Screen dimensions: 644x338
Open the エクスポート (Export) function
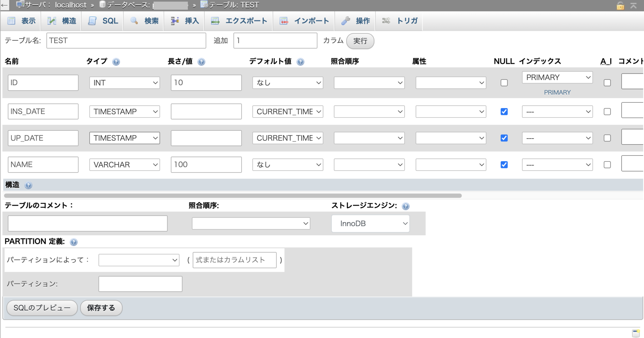coord(238,21)
